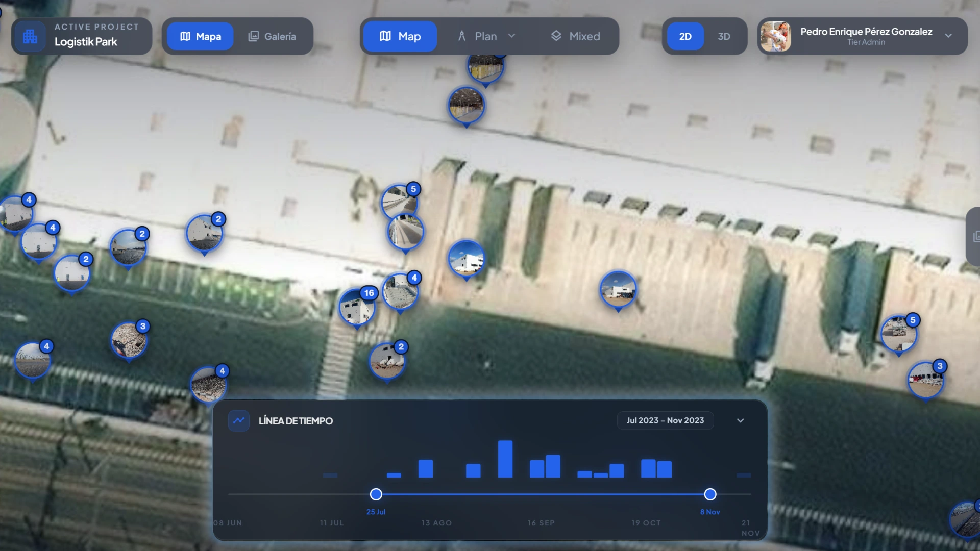Click the 19 OCT timeline label
Viewport: 980px width, 551px height.
(x=646, y=523)
